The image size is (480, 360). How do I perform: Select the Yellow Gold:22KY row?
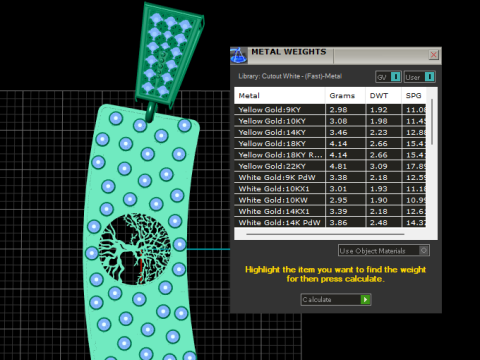tap(330, 166)
